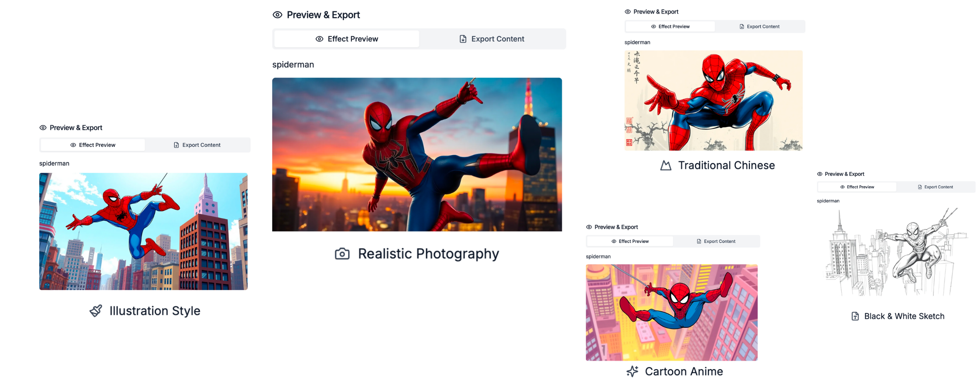Viewport: 980px width, 388px height.
Task: Click eye icon in large Preview & Export heading
Action: (x=277, y=15)
